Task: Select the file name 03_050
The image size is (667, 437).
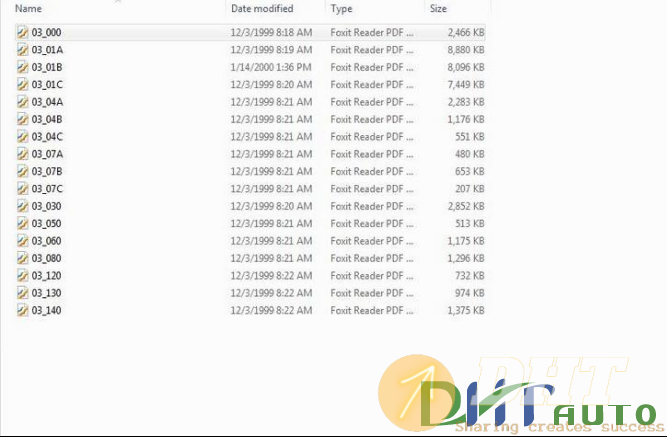Action: pyautogui.click(x=46, y=223)
